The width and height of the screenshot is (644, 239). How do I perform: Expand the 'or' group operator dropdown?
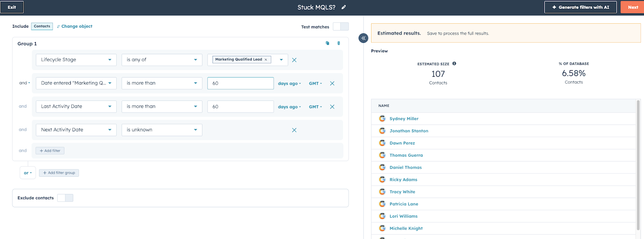pyautogui.click(x=28, y=173)
